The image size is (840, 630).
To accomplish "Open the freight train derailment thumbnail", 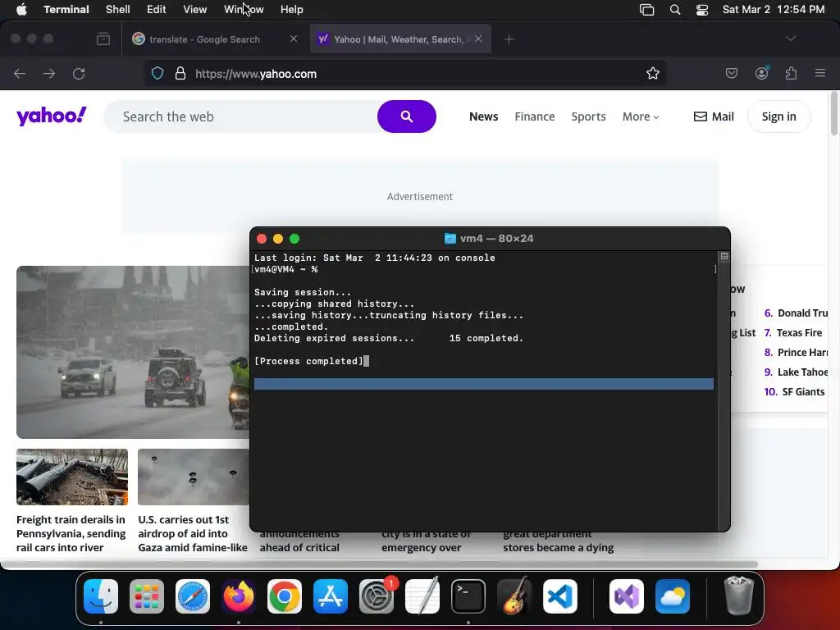I will 72,477.
